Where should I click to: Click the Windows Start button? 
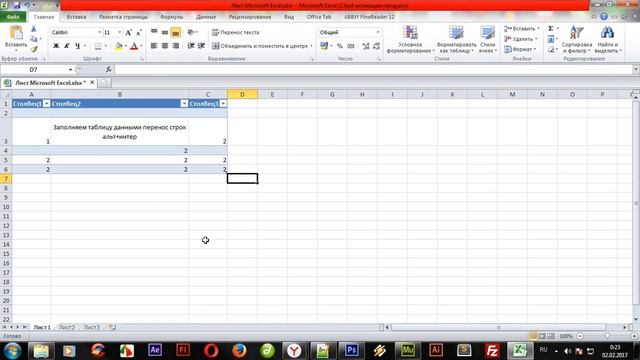12,351
